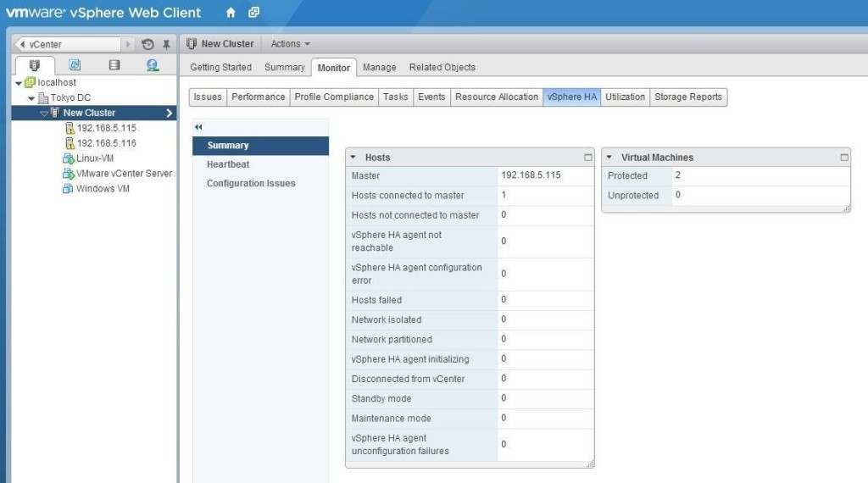The width and height of the screenshot is (868, 483).
Task: Maximize the Hosts panel
Action: pyautogui.click(x=588, y=158)
